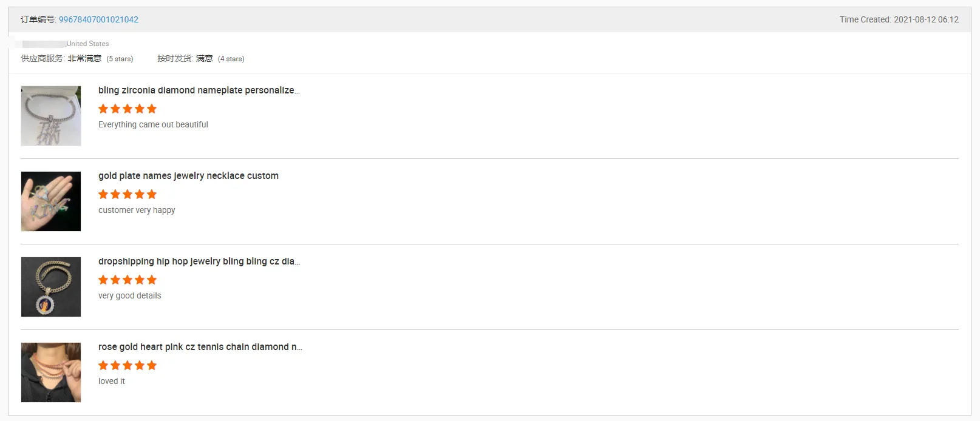This screenshot has width=980, height=421.
Task: Click the 'very good details' review comment
Action: coord(130,295)
